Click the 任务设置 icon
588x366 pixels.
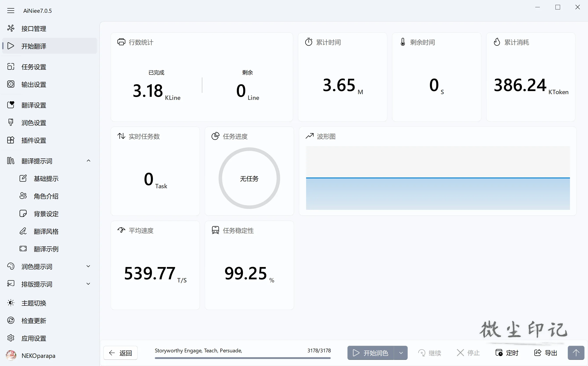[11, 66]
